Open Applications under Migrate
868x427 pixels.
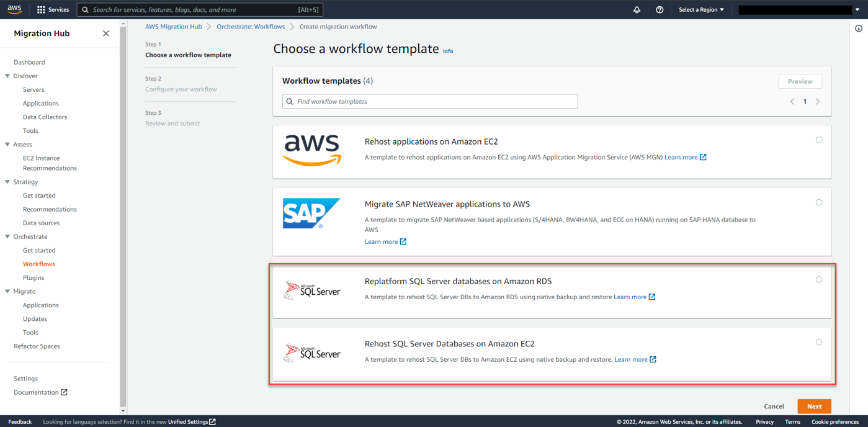coord(40,305)
